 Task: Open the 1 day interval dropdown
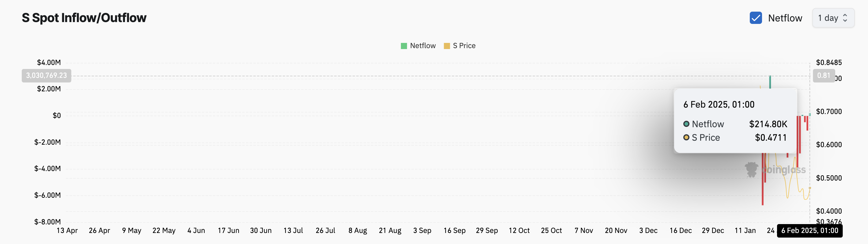[x=832, y=18]
